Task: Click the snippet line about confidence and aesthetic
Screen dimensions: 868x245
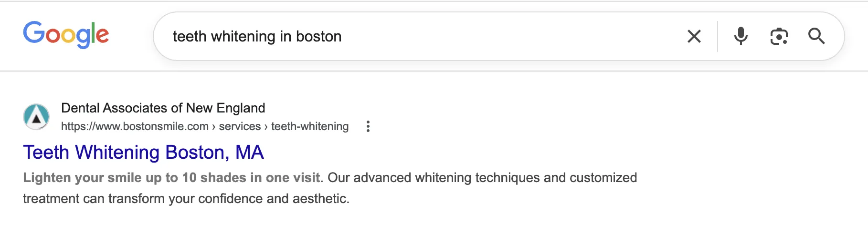Action: [x=186, y=199]
